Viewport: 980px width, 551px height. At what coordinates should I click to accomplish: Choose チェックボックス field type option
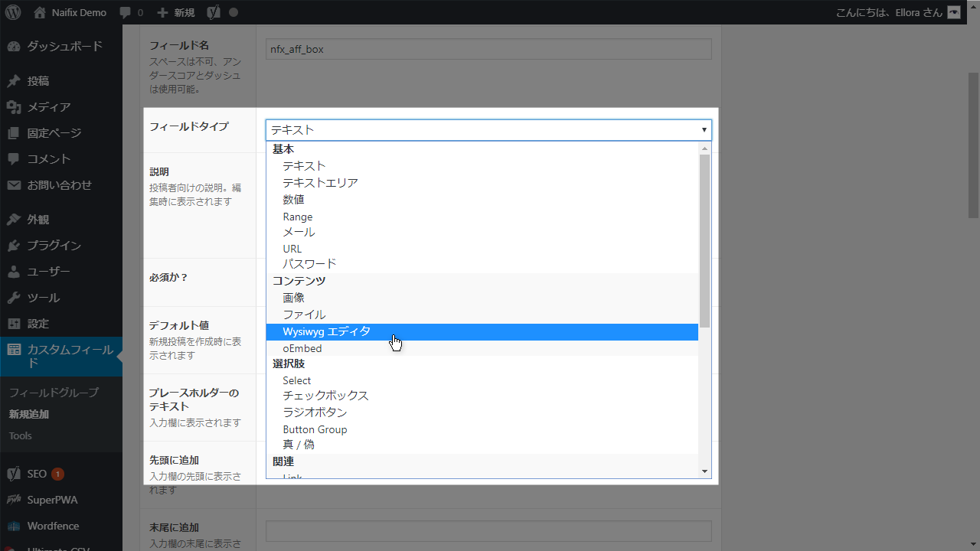click(482, 396)
